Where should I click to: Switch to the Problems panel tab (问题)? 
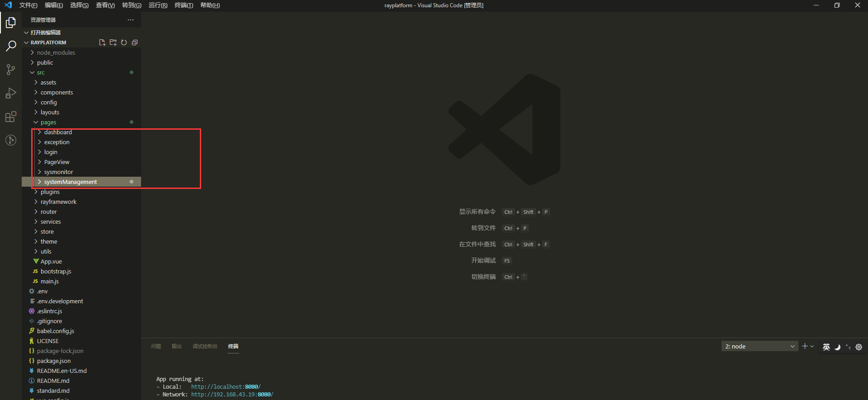pos(156,346)
